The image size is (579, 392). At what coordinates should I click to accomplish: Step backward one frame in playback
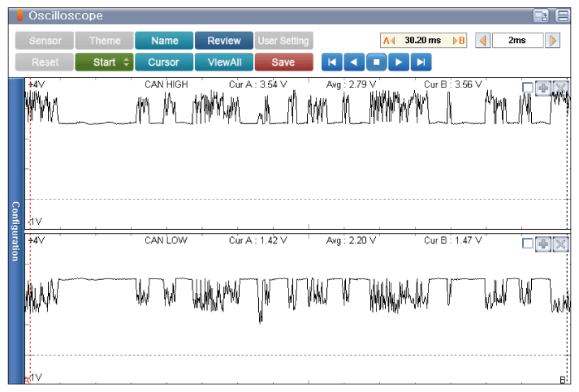pos(353,62)
